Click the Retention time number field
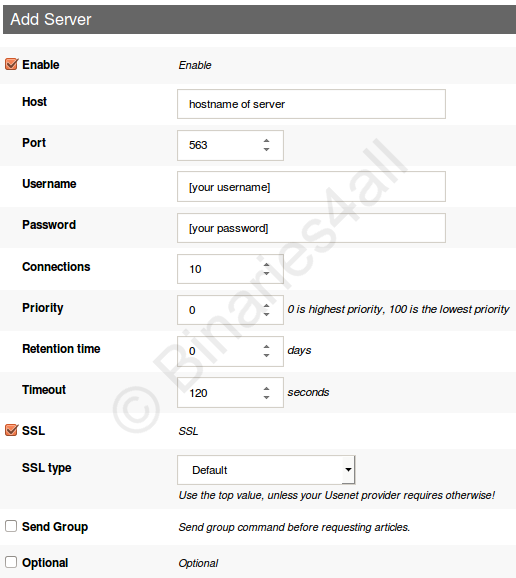Image resolution: width=516 pixels, height=578 pixels. point(230,351)
